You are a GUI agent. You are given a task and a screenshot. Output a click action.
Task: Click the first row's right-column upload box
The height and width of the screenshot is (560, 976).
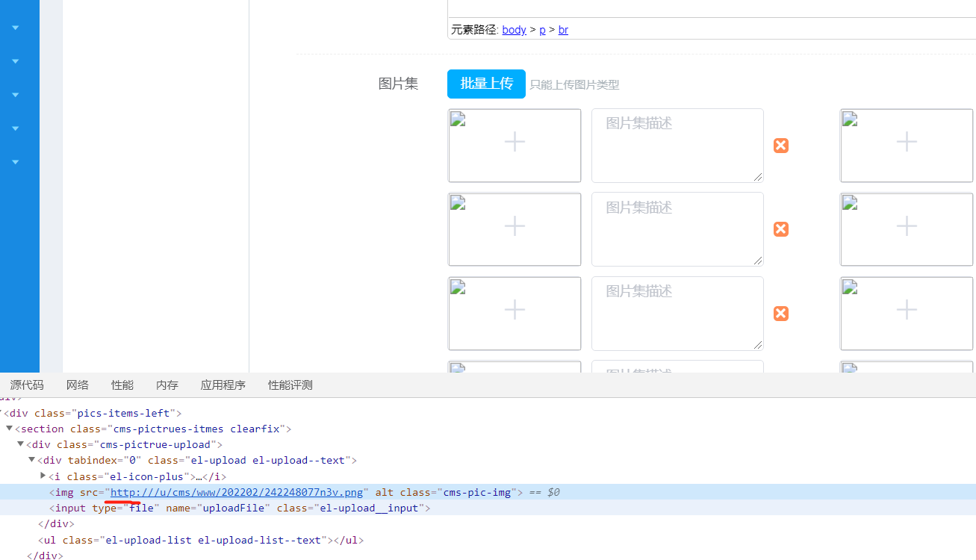(x=907, y=146)
